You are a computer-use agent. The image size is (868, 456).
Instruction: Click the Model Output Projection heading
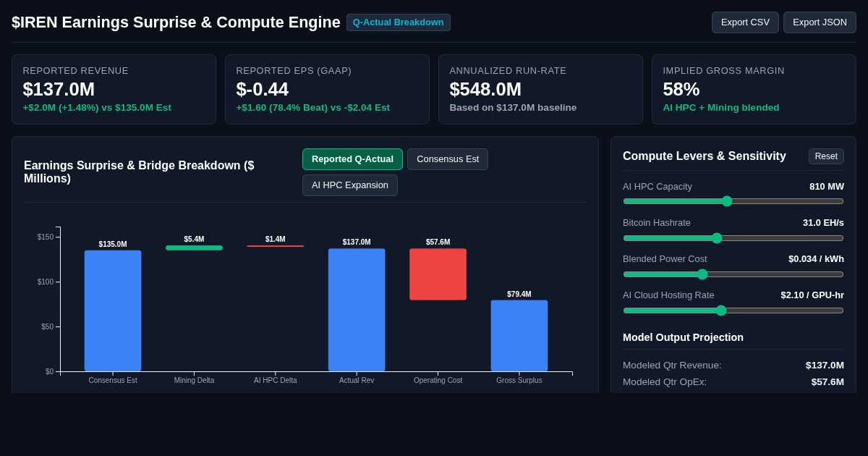683,337
